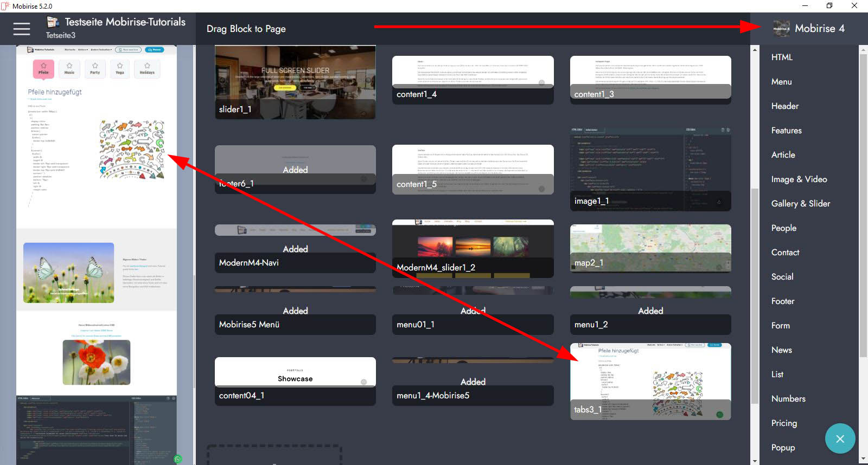Open the Menu block category
This screenshot has height=465, width=868.
tap(781, 81)
